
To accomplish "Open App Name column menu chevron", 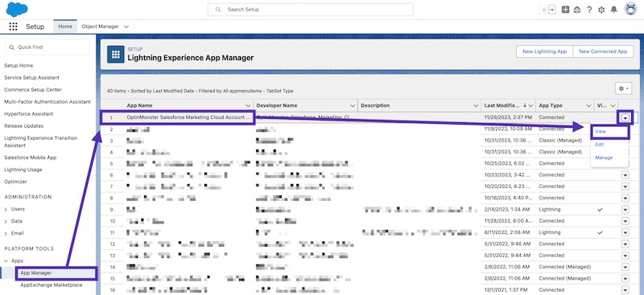I will pos(248,106).
